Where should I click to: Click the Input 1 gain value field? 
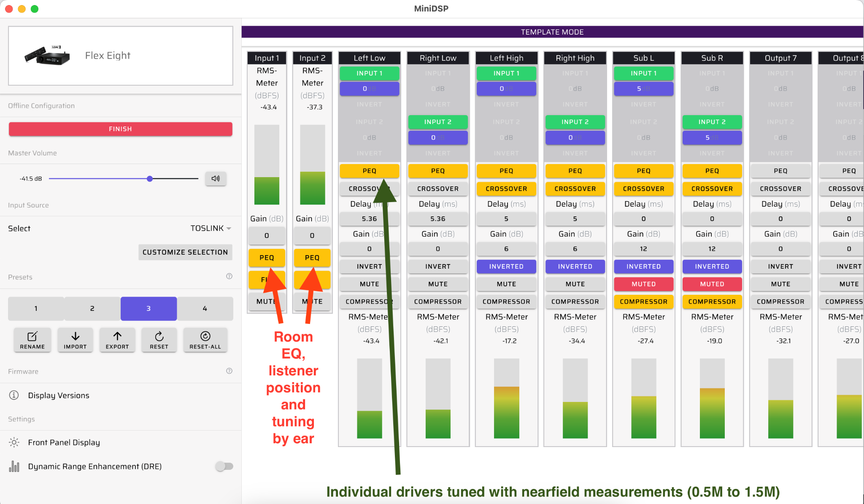click(267, 235)
